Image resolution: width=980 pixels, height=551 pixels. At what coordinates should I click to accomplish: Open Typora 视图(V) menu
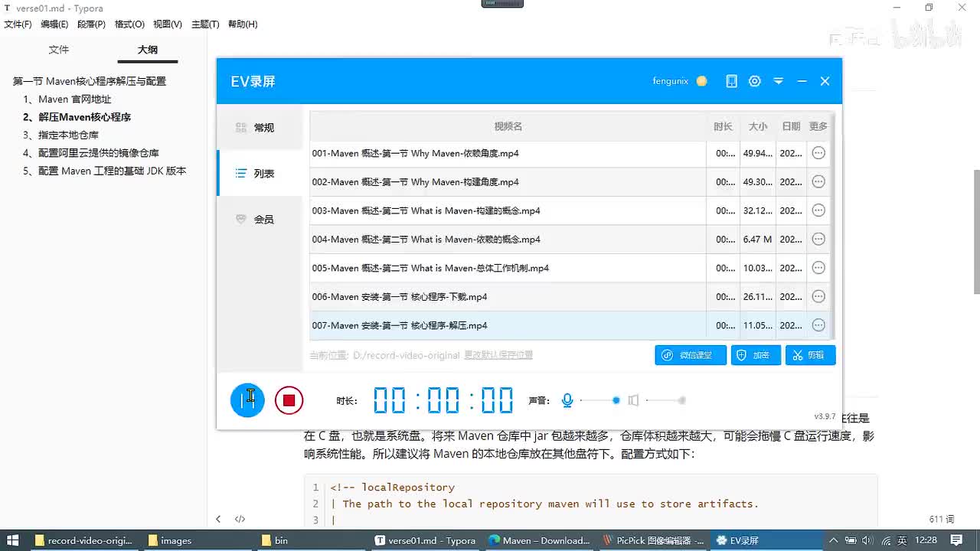click(168, 24)
